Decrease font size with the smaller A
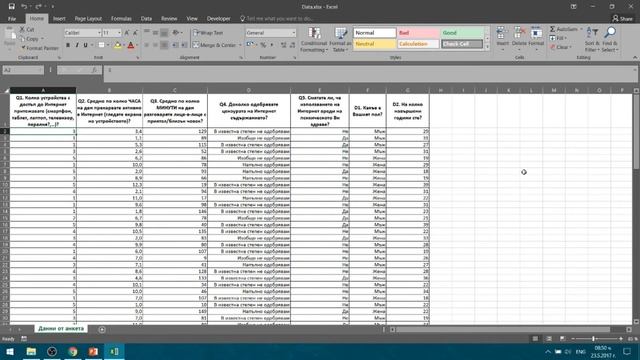 136,33
